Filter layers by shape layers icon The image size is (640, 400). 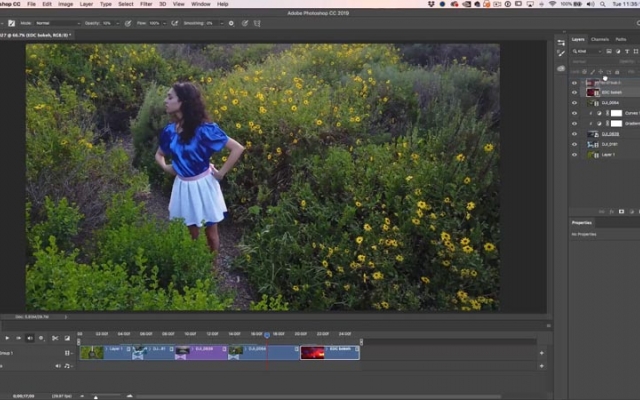(x=636, y=51)
